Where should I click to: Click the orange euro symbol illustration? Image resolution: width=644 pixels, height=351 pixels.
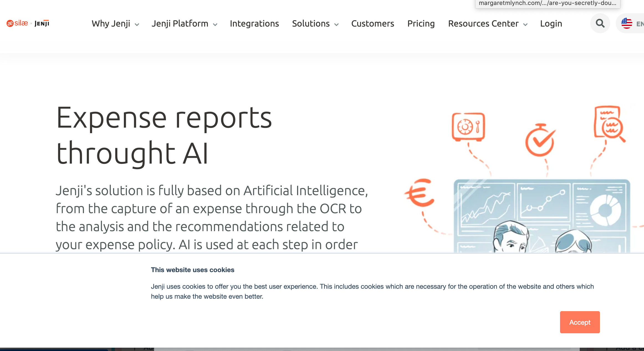pos(420,193)
